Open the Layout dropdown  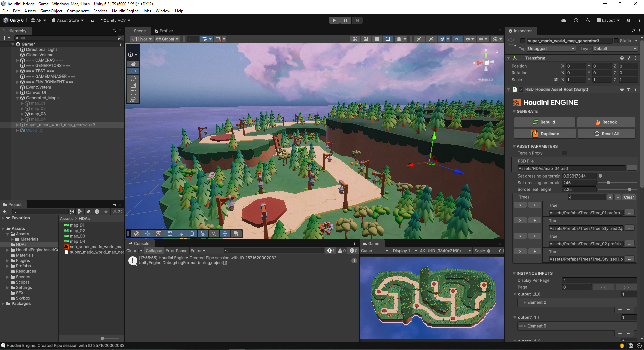pyautogui.click(x=608, y=20)
